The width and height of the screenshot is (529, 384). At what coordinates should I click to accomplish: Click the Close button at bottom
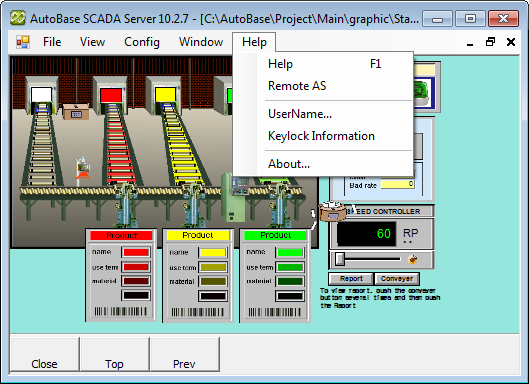tap(45, 354)
